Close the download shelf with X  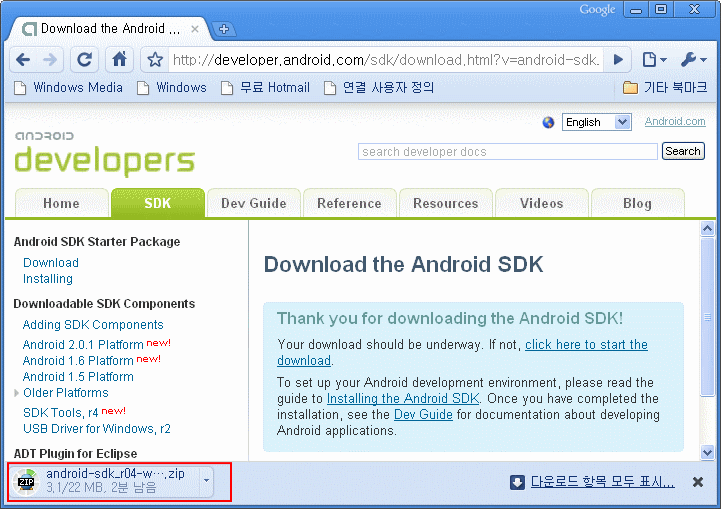(698, 482)
